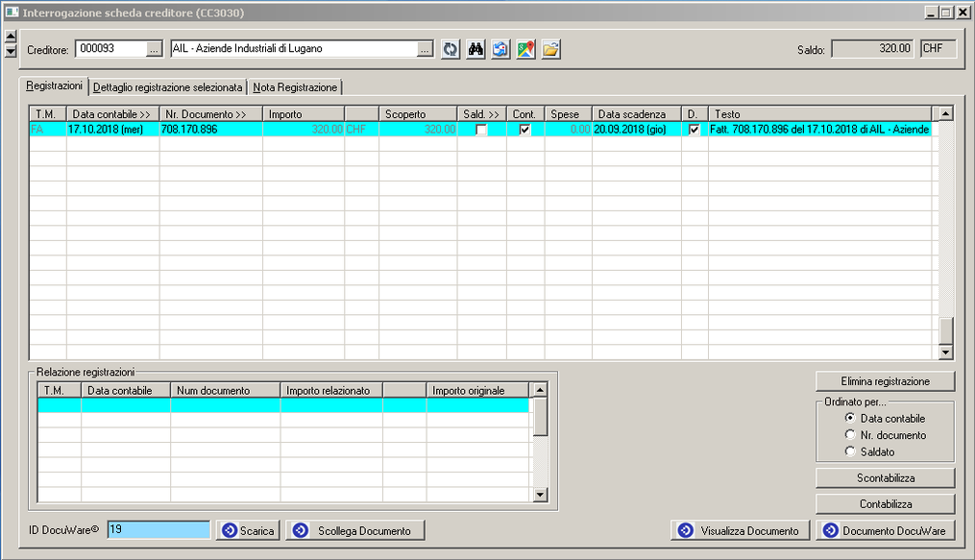The height and width of the screenshot is (560, 975).
Task: Open the Nota Registrazione tab
Action: (295, 87)
